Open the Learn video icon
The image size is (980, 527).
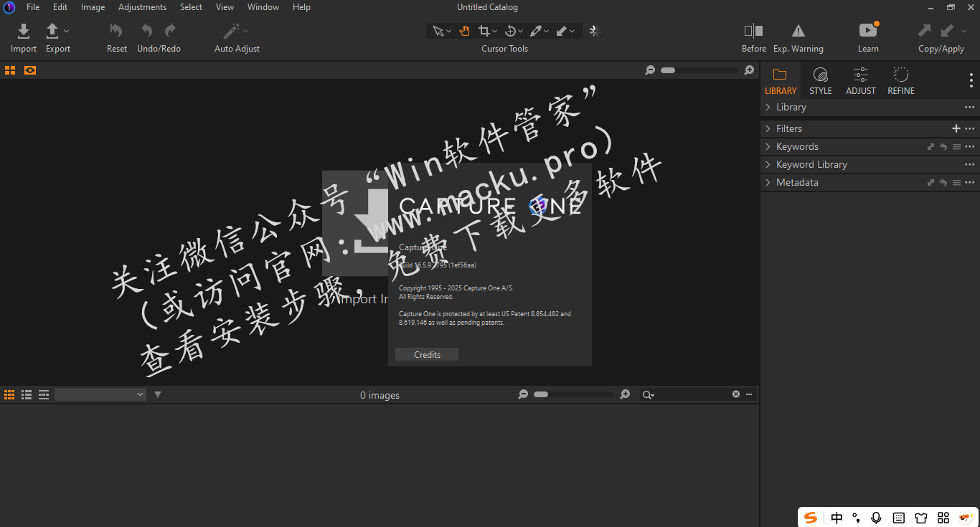point(868,31)
